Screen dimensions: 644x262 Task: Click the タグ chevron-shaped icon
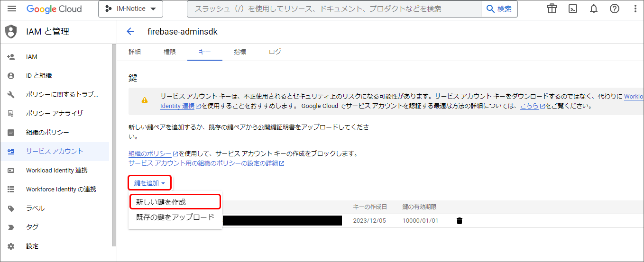pyautogui.click(x=11, y=227)
